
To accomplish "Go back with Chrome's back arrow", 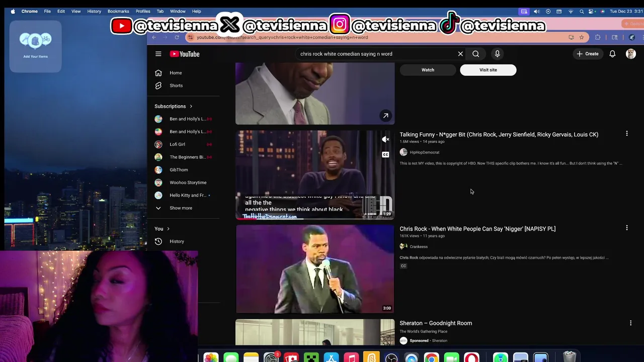I will (154, 37).
